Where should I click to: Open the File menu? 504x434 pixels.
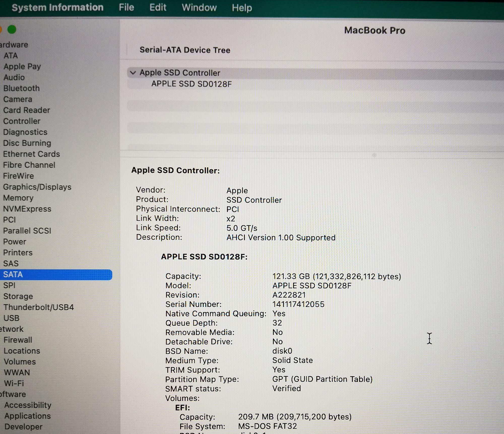(x=126, y=8)
